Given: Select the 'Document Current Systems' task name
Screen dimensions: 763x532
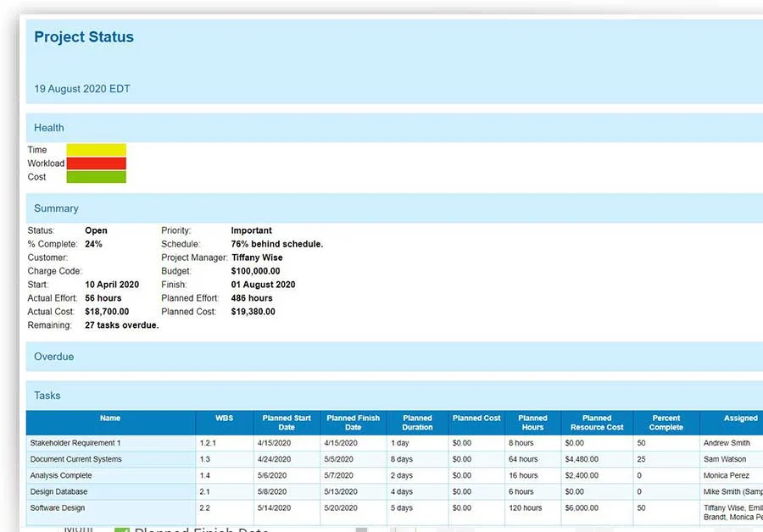Looking at the screenshot, I should point(76,459).
